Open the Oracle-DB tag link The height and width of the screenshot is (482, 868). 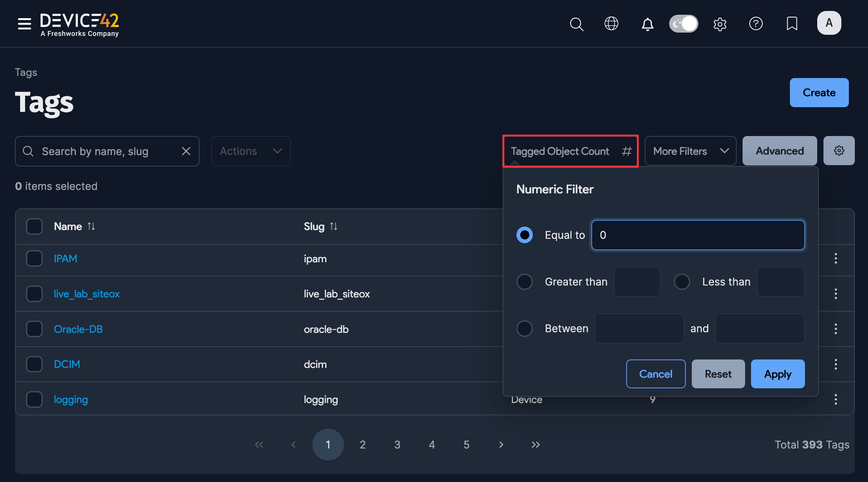coord(78,329)
